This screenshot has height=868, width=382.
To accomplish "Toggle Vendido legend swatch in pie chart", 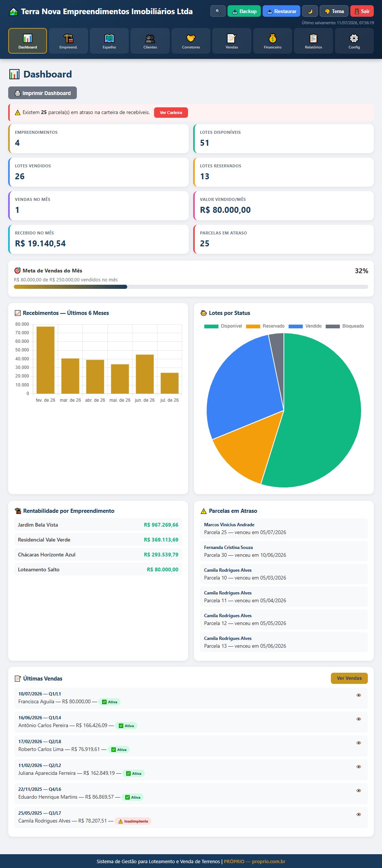I will (295, 326).
